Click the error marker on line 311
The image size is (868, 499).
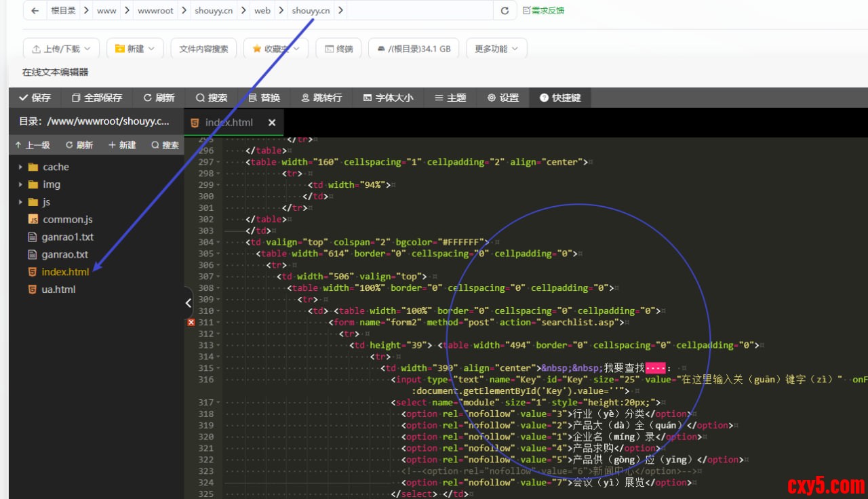(191, 323)
